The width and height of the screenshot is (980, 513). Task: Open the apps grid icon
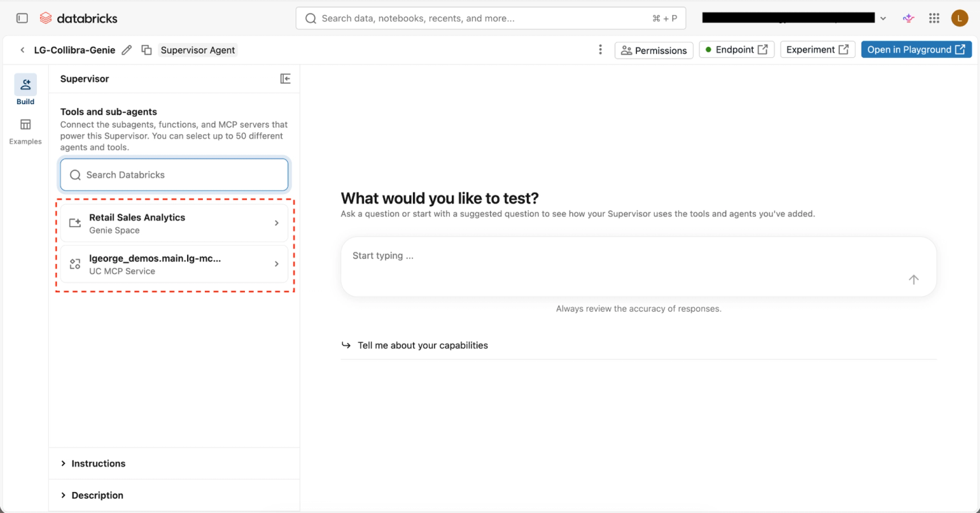[934, 18]
